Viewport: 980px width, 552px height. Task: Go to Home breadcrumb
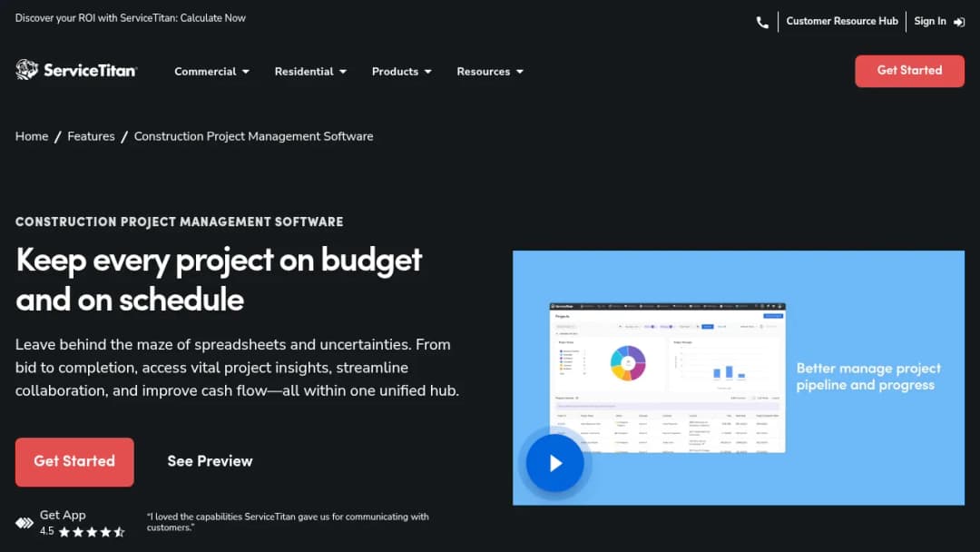[x=32, y=136]
